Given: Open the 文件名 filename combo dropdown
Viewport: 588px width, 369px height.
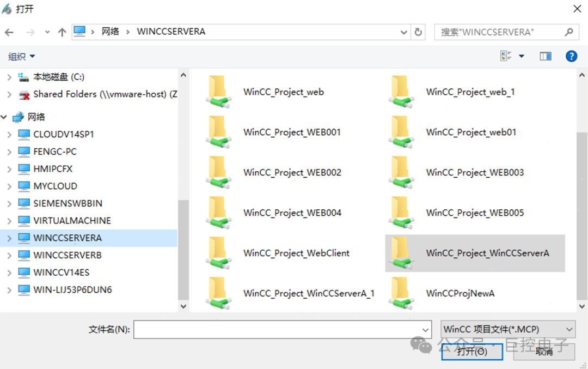Looking at the screenshot, I should [425, 330].
